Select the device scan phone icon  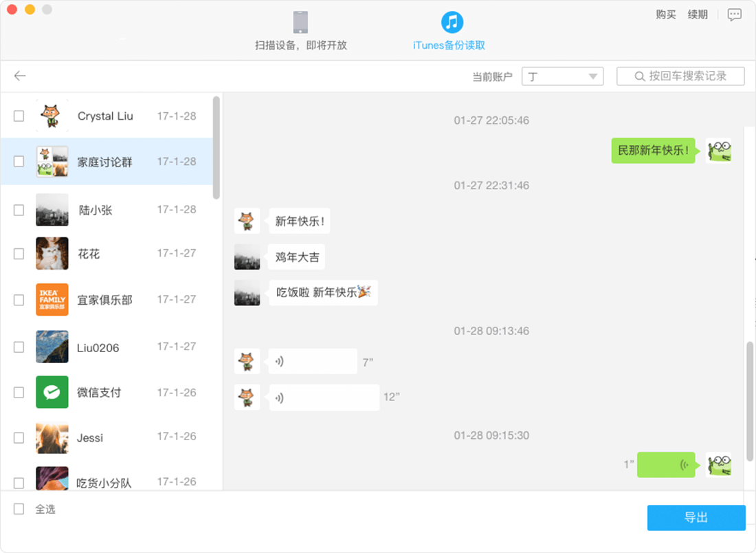299,22
